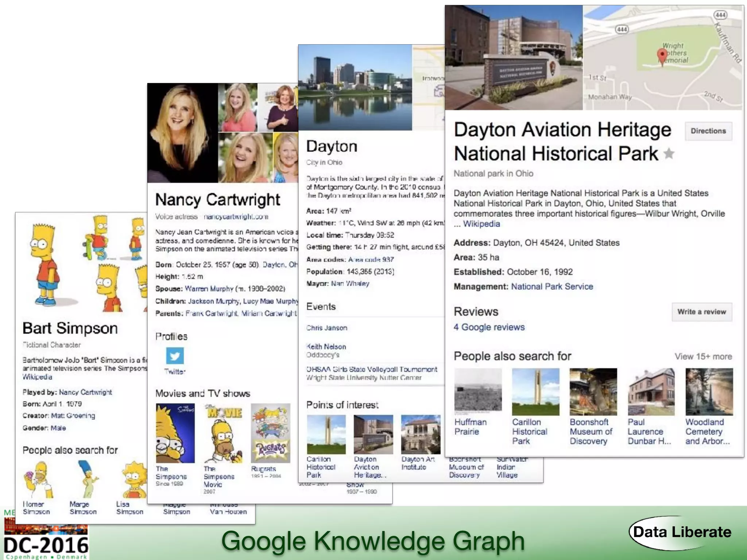
Task: Open the Milhouse Van Houten link
Action: (228, 509)
